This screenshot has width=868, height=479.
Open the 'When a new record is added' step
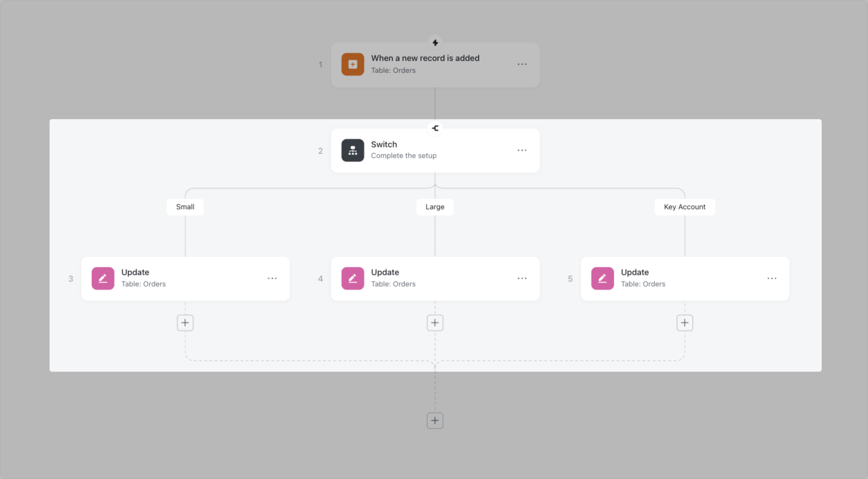[425, 58]
